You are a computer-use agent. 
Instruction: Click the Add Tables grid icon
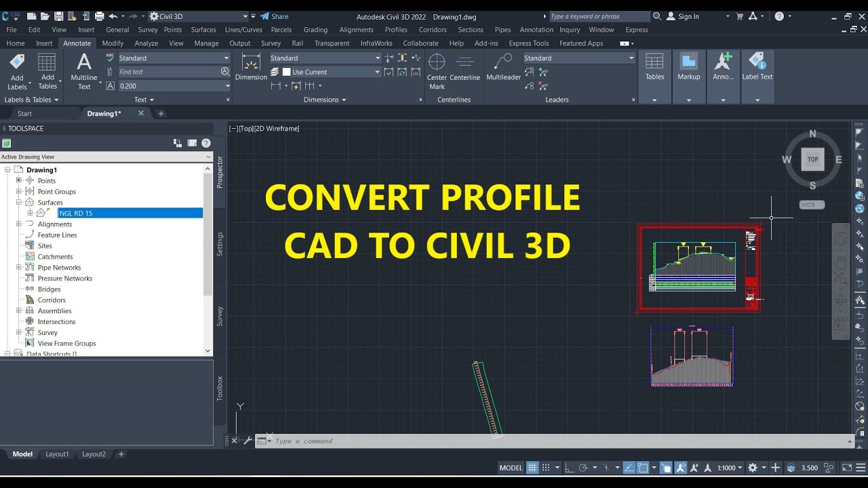coord(47,62)
